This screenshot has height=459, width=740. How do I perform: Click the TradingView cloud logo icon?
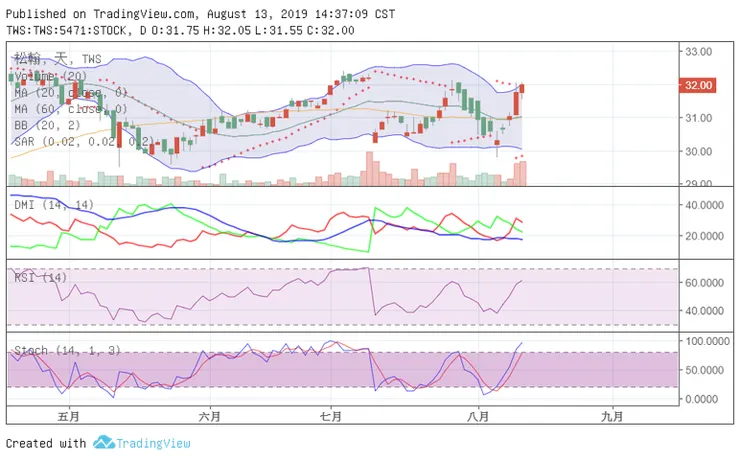click(x=104, y=442)
